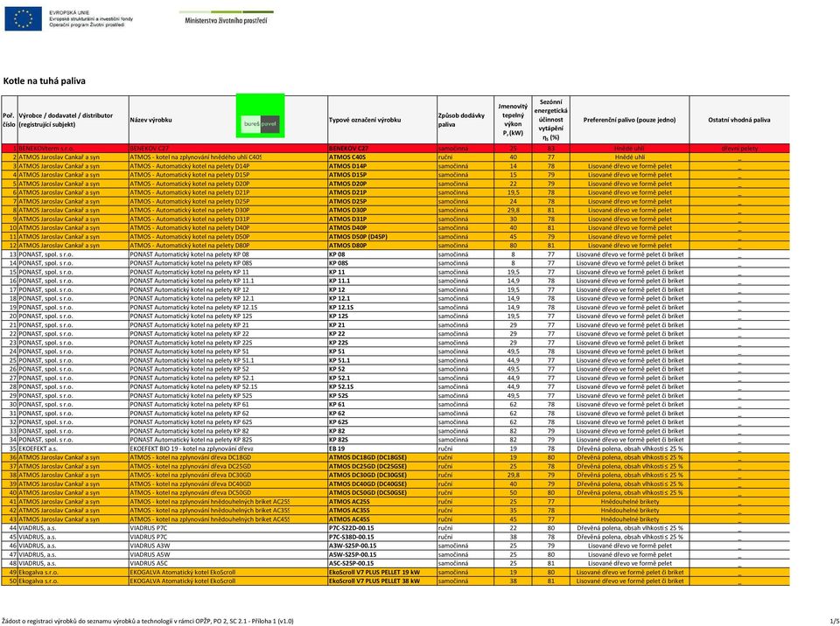
Task: Select the bold 'KP 82S' type cell
Action: pos(382,440)
